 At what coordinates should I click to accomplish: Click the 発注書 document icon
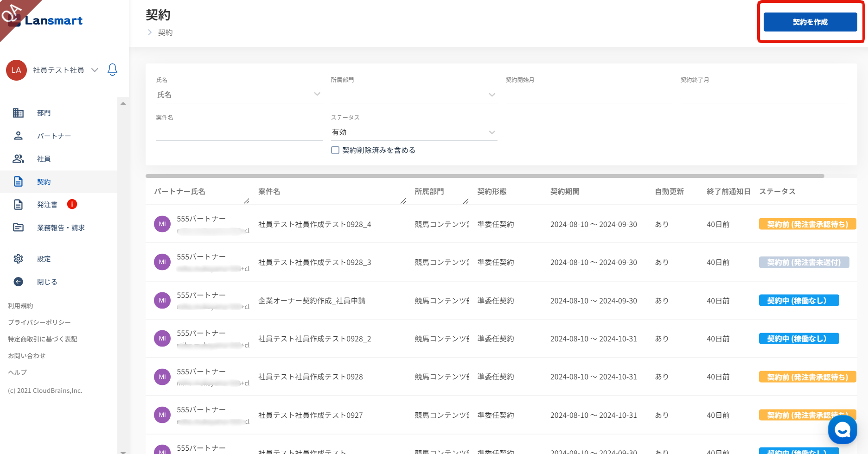(18, 204)
